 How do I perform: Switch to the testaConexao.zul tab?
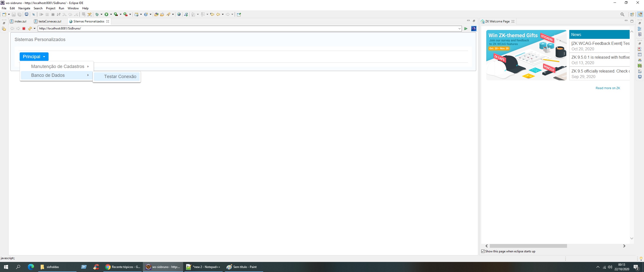click(x=50, y=21)
